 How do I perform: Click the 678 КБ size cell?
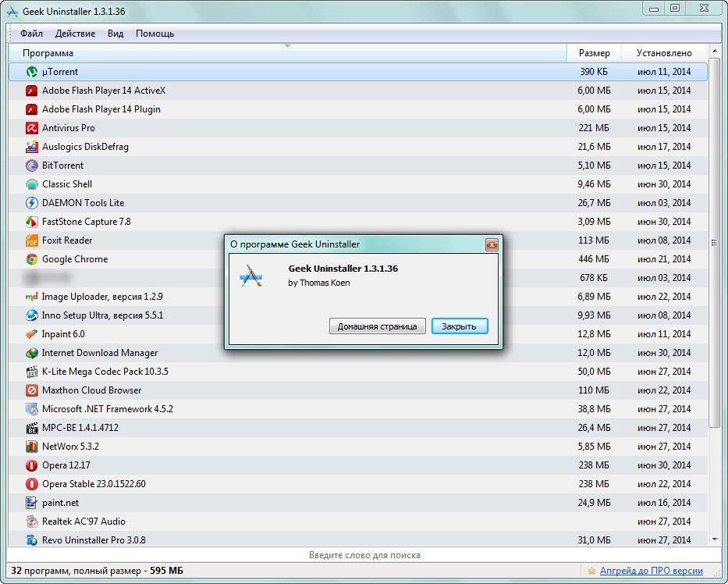click(x=593, y=278)
